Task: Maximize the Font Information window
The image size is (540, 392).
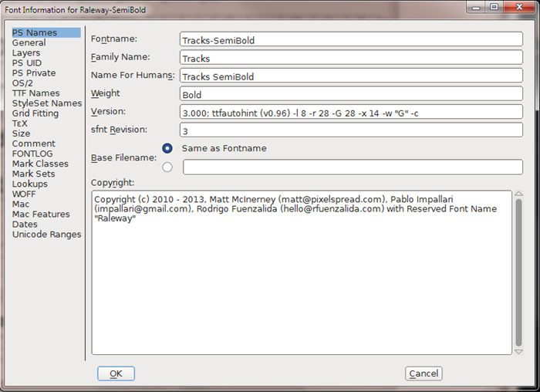Action: [494, 7]
